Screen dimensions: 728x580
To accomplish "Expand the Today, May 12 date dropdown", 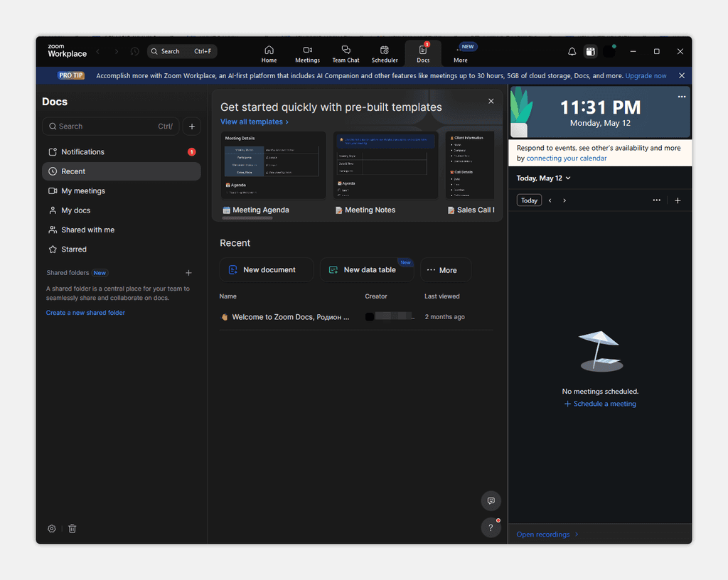I will pos(543,178).
